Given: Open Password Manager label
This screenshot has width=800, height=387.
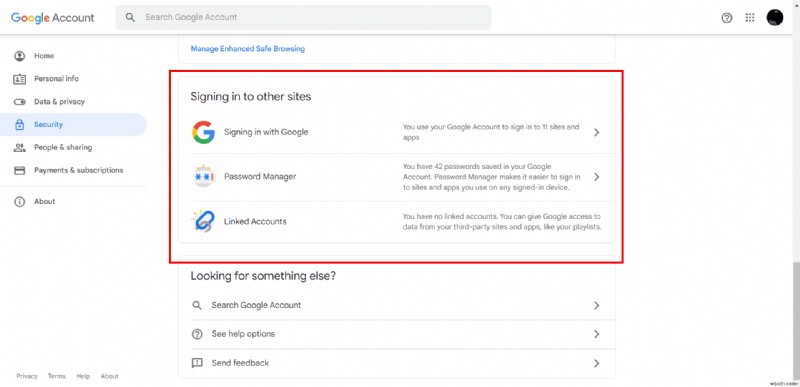Looking at the screenshot, I should [260, 176].
